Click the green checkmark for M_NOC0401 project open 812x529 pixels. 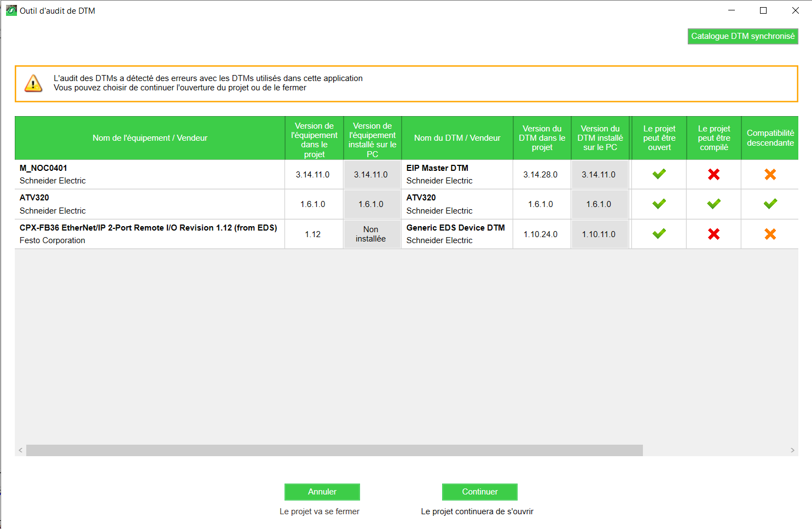point(659,174)
